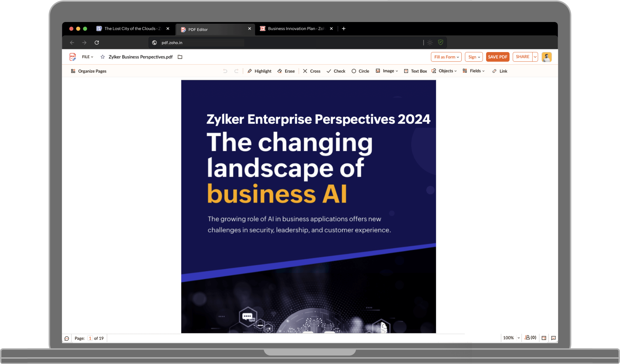Click the SAVE PDF button
The width and height of the screenshot is (620, 364).
coord(497,57)
